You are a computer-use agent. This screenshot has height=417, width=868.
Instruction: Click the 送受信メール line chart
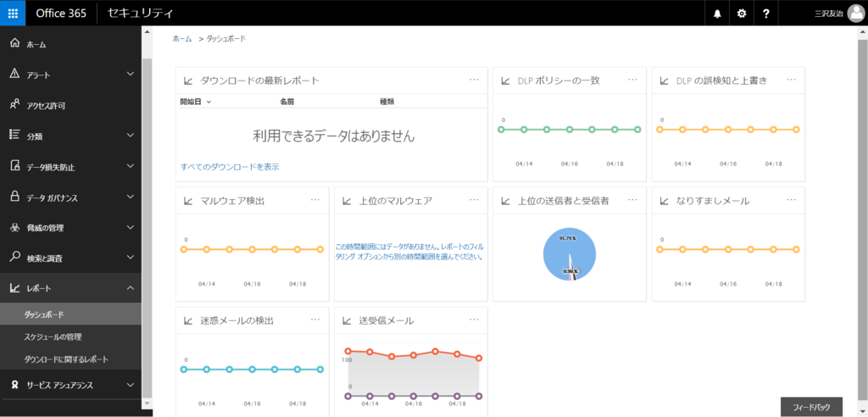(413, 374)
